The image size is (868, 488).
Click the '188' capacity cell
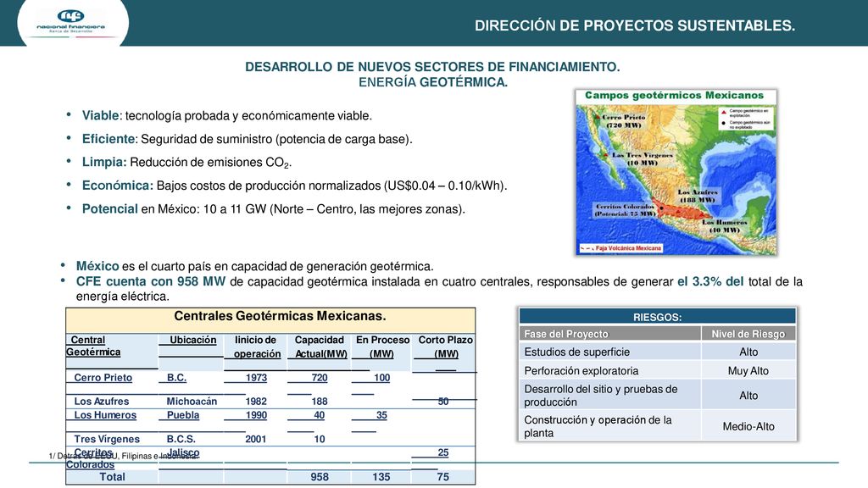tap(320, 401)
